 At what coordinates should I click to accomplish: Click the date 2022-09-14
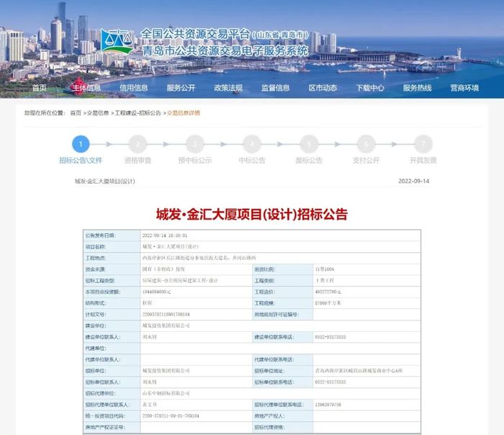[x=414, y=181]
